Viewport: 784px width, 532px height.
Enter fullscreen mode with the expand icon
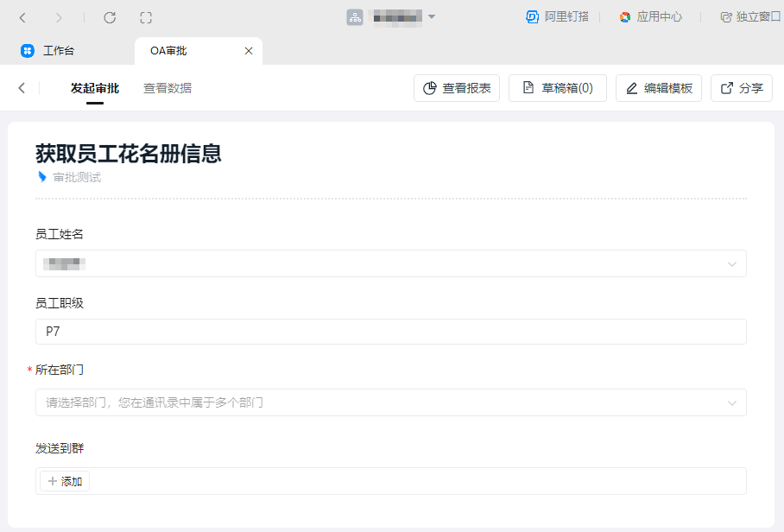pos(145,16)
